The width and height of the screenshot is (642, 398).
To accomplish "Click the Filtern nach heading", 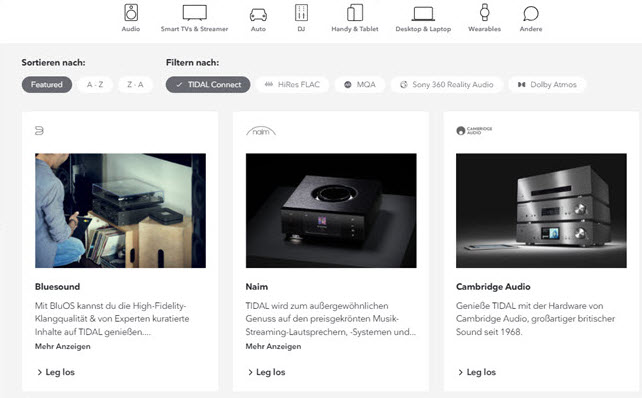I will [192, 63].
